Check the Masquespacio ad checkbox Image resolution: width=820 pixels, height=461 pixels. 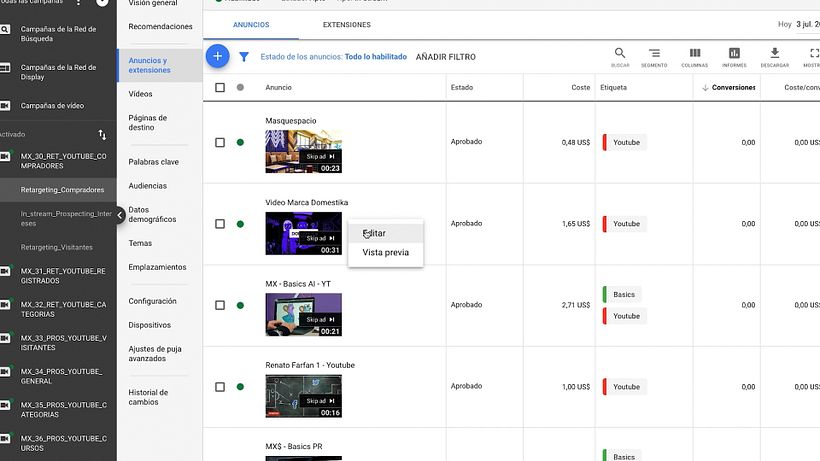coord(220,142)
